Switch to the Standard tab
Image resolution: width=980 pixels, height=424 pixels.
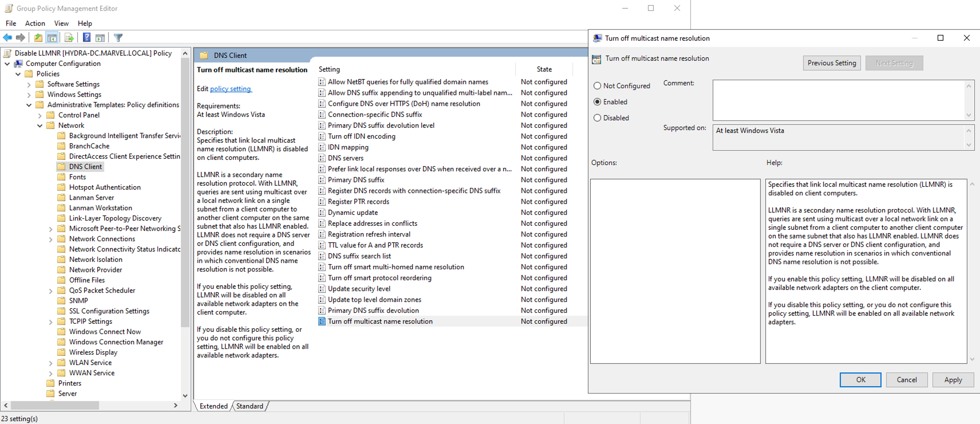point(250,406)
